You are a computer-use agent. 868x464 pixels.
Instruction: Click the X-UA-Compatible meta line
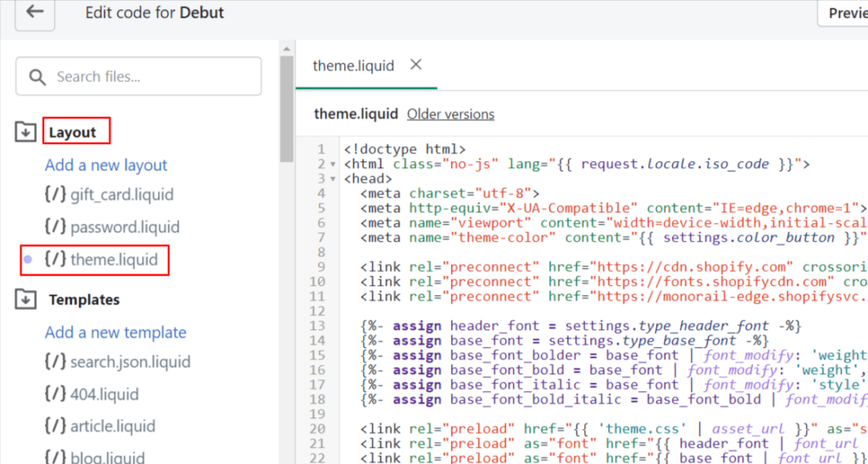pyautogui.click(x=614, y=208)
